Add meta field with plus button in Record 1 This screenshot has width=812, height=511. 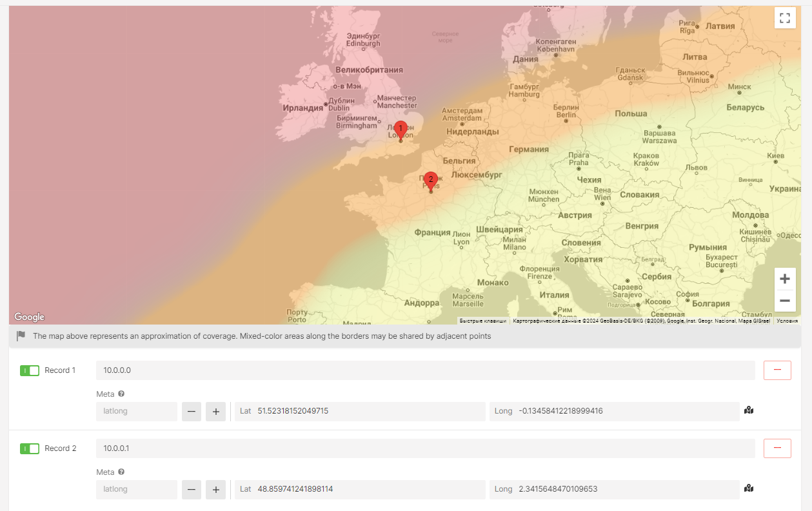coord(215,411)
